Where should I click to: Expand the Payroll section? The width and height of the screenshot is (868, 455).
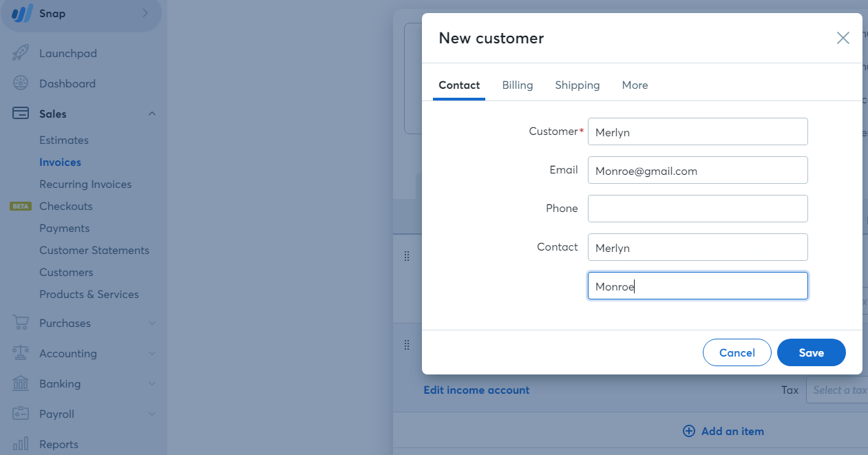pos(152,414)
